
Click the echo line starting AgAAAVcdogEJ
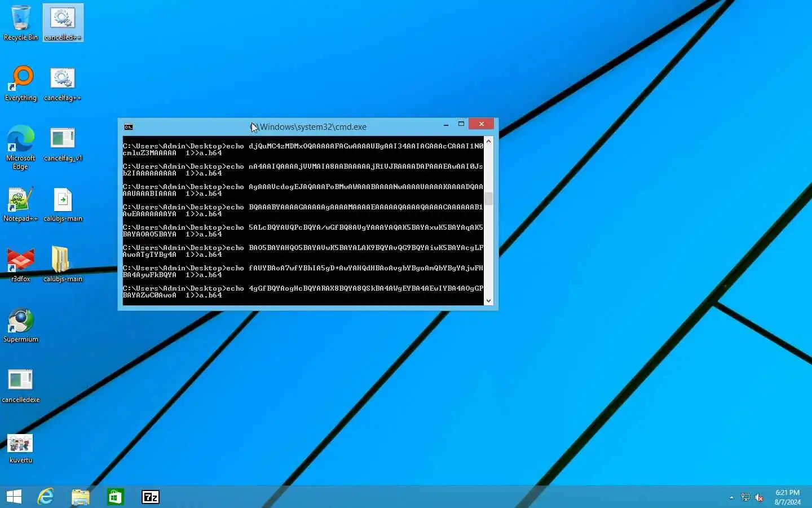coord(303,190)
